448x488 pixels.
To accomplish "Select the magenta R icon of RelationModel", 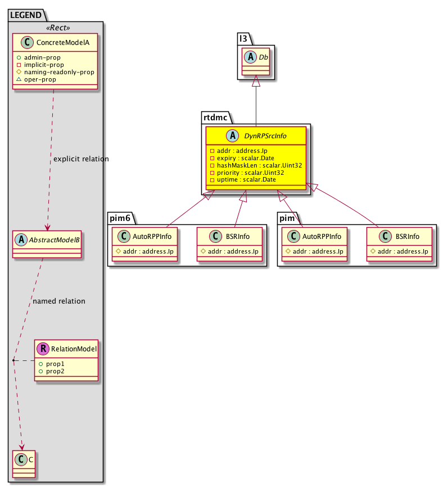I will (x=43, y=349).
